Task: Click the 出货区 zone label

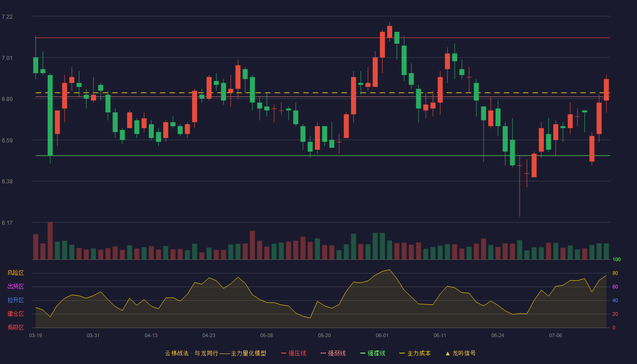Action: [x=15, y=287]
